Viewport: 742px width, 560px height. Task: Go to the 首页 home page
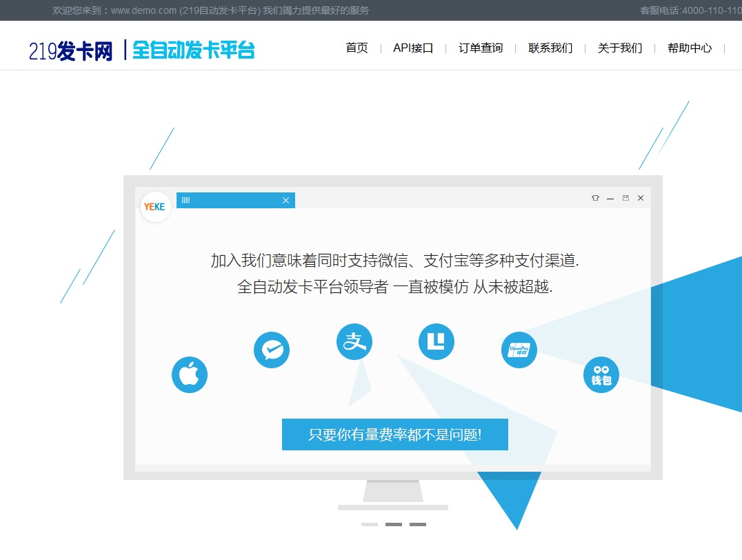(357, 48)
